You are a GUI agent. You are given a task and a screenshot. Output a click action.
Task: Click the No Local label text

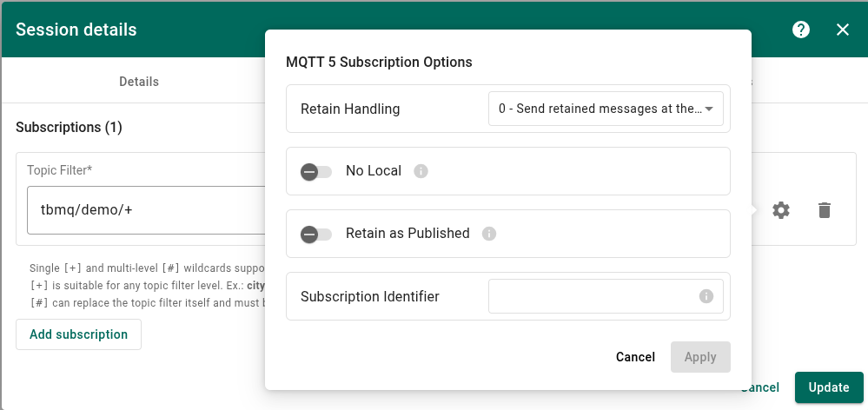point(374,171)
